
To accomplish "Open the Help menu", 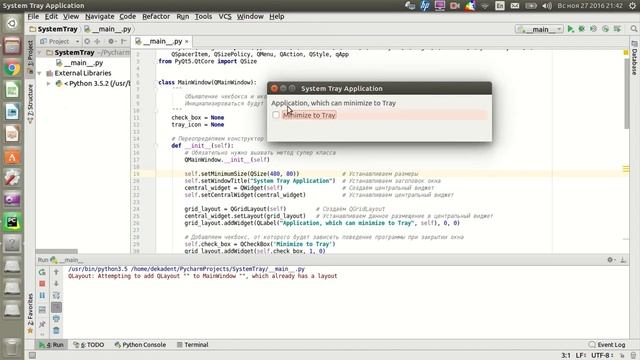I will (277, 16).
